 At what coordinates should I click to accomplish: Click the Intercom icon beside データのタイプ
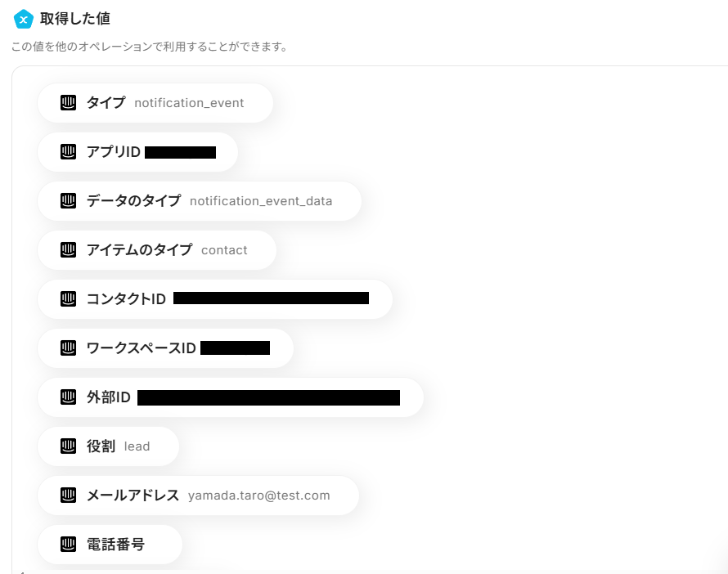pyautogui.click(x=69, y=201)
